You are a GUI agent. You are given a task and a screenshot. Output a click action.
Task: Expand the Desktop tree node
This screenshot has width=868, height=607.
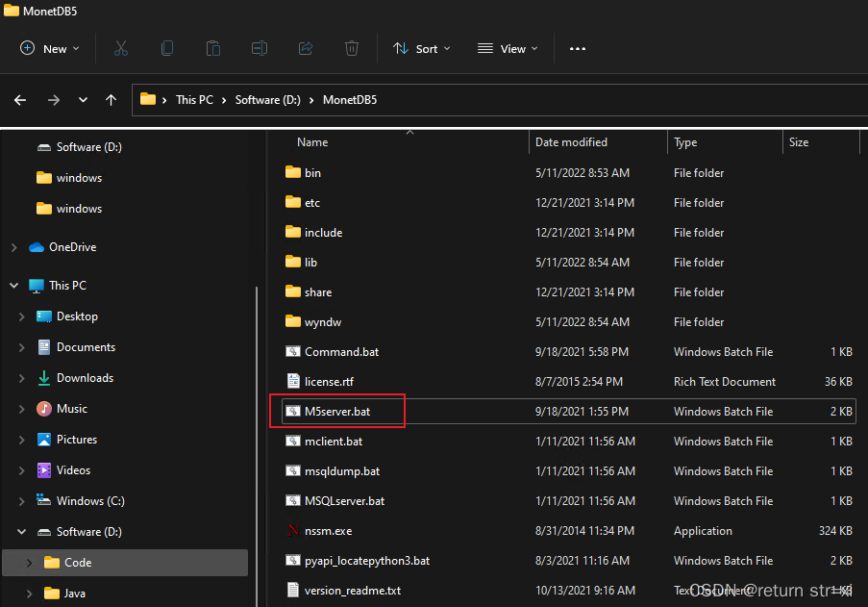pos(21,316)
